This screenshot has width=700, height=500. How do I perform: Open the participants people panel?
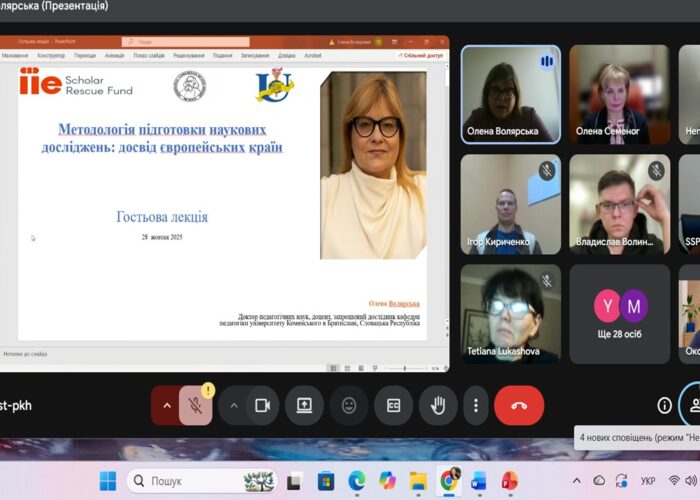point(692,405)
